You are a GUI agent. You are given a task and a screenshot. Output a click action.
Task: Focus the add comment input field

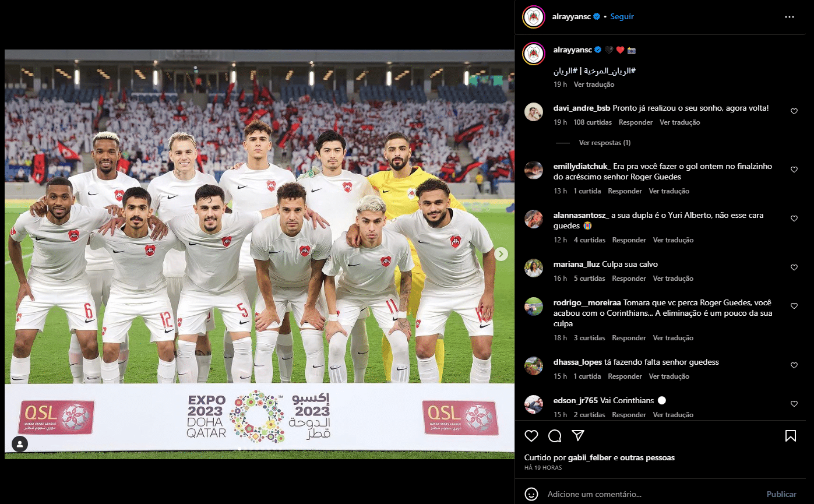(x=653, y=494)
